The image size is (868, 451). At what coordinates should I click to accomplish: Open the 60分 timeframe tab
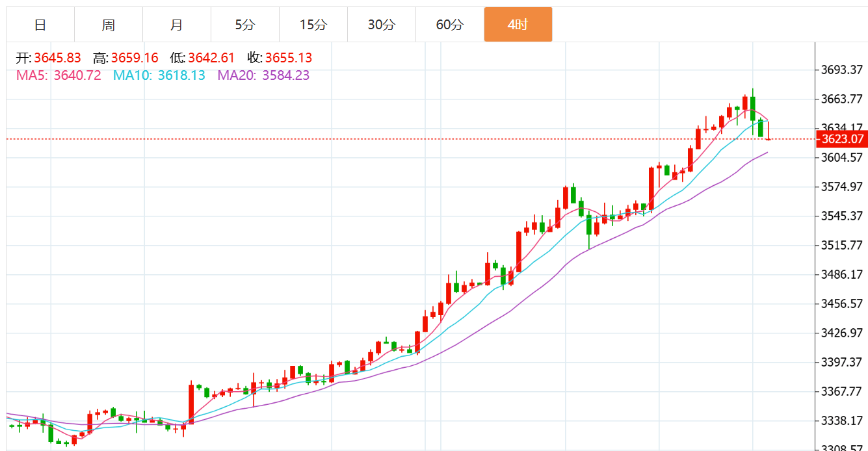pyautogui.click(x=450, y=25)
